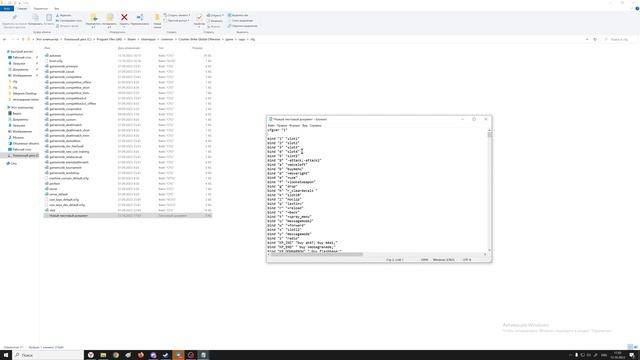Click 'Counter-Strike Global Offensive' in the breadcrumb
This screenshot has width=640, height=360.
[x=199, y=39]
